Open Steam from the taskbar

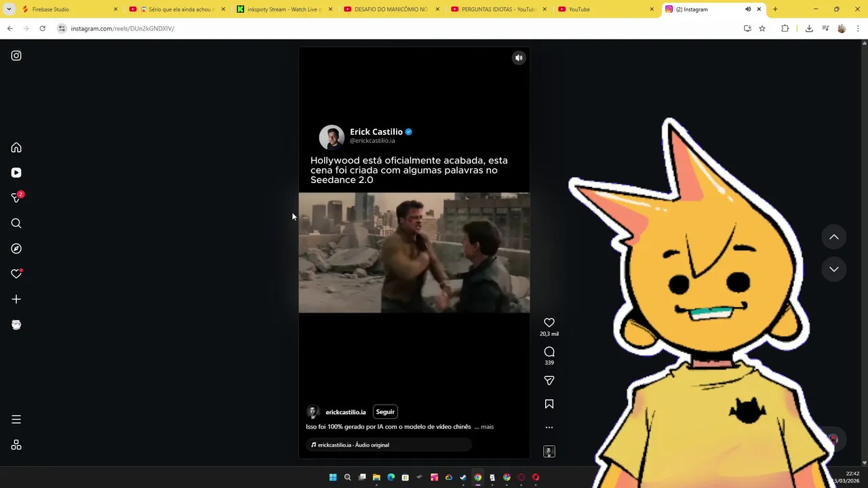[463, 477]
